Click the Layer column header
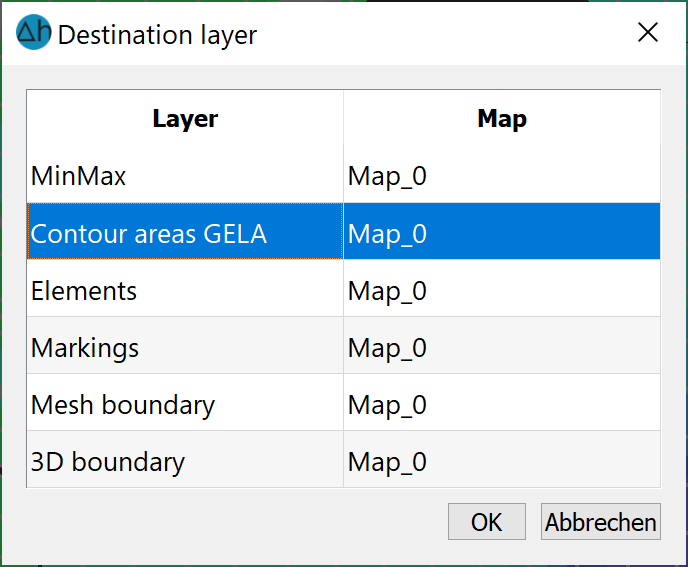The height and width of the screenshot is (567, 688). [x=185, y=118]
